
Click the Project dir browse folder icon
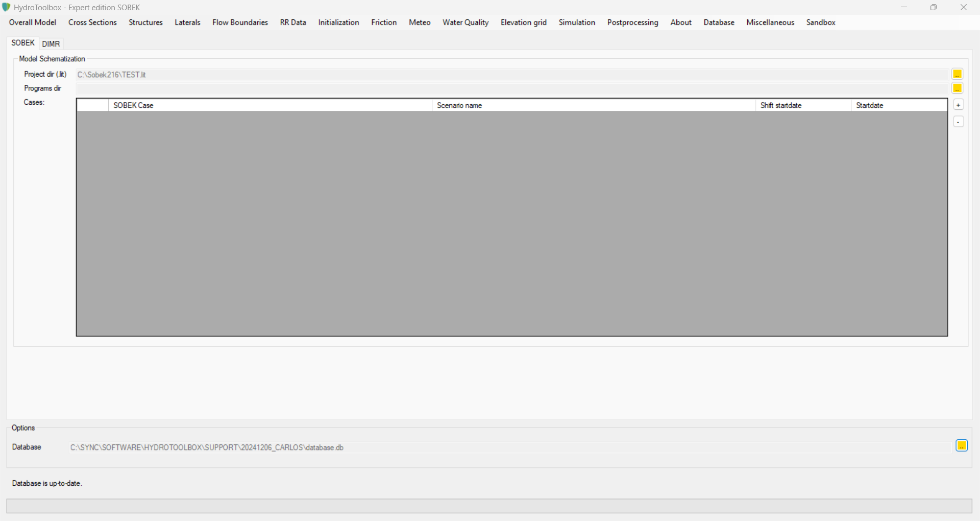click(x=957, y=74)
